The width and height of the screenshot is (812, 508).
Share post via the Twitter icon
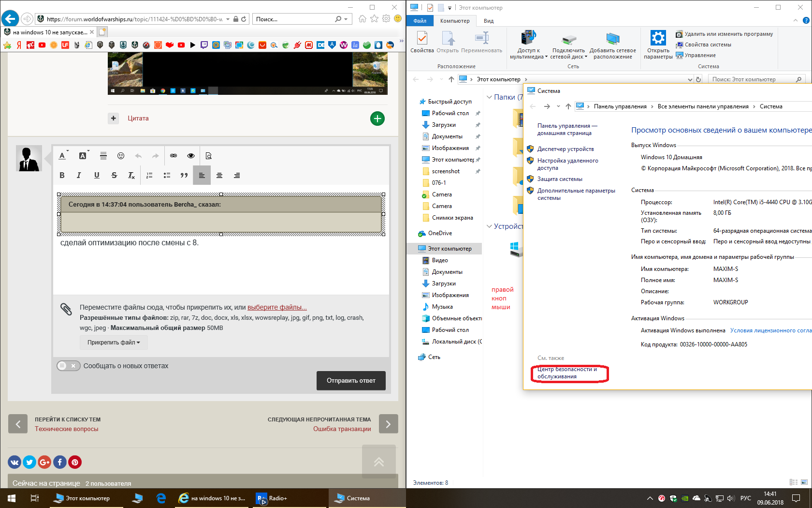click(29, 462)
